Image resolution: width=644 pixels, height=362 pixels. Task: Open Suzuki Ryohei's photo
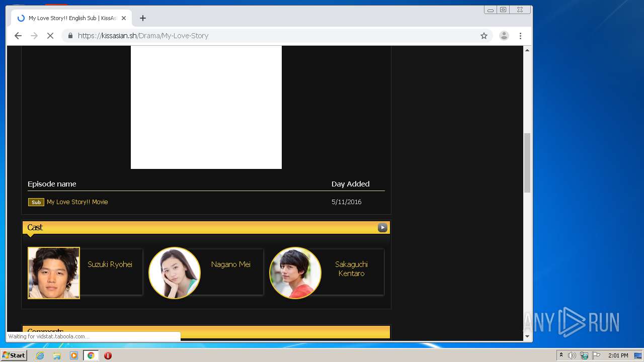[54, 273]
